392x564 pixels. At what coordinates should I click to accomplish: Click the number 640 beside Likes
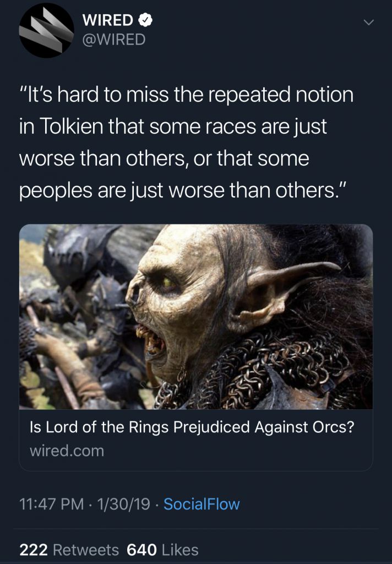pyautogui.click(x=141, y=550)
